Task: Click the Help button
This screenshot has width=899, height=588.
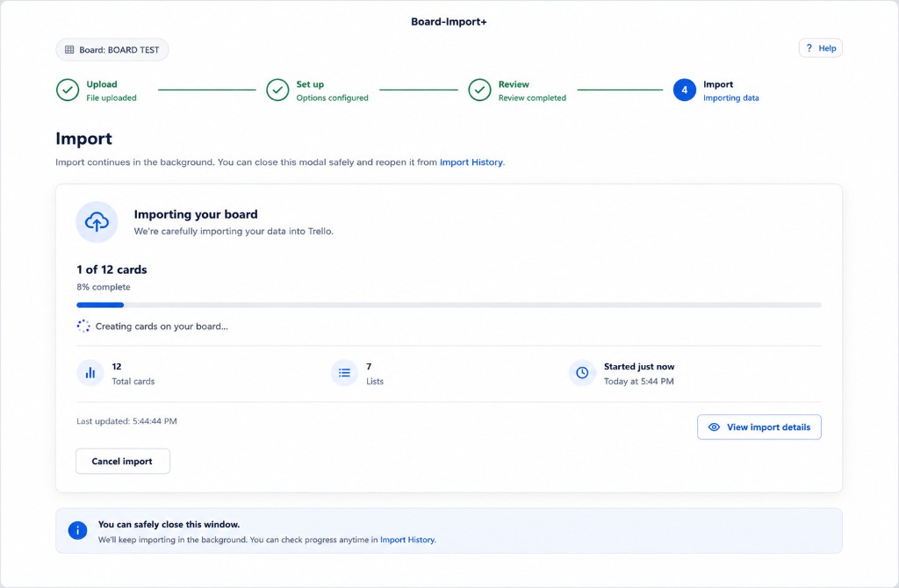Action: 821,48
